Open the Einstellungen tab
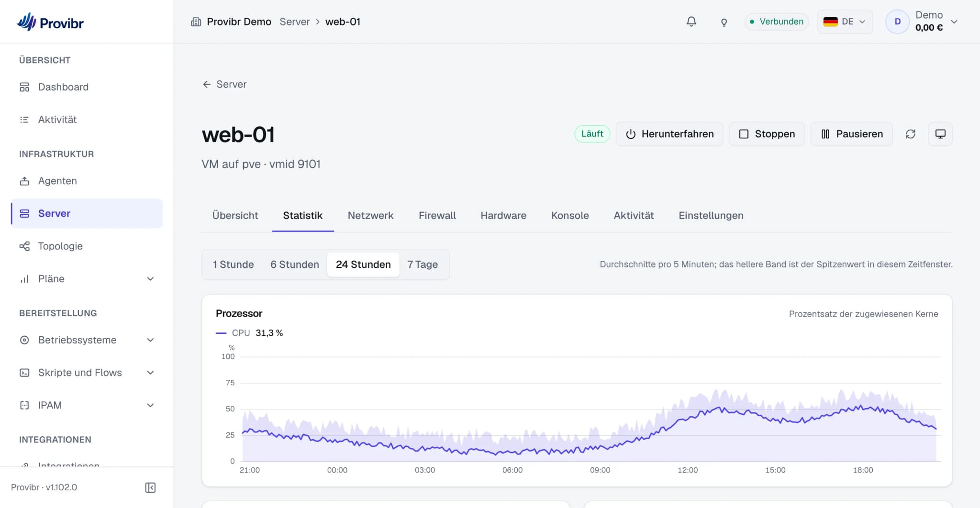This screenshot has height=508, width=980. (711, 216)
